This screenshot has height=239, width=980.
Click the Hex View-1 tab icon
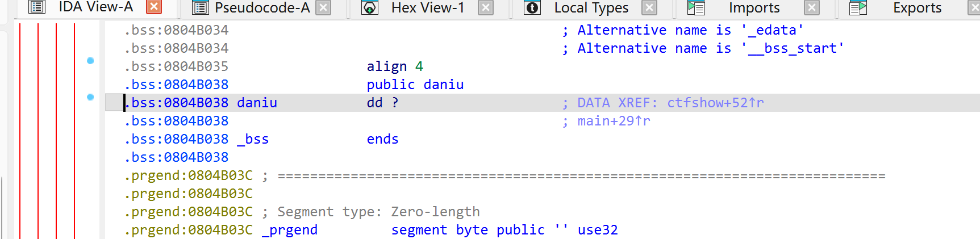tap(370, 8)
